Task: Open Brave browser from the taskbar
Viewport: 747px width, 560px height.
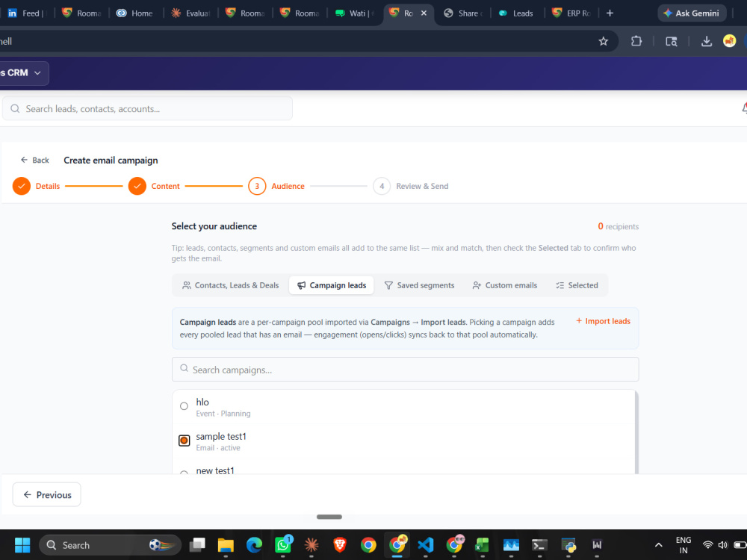Action: click(x=340, y=545)
